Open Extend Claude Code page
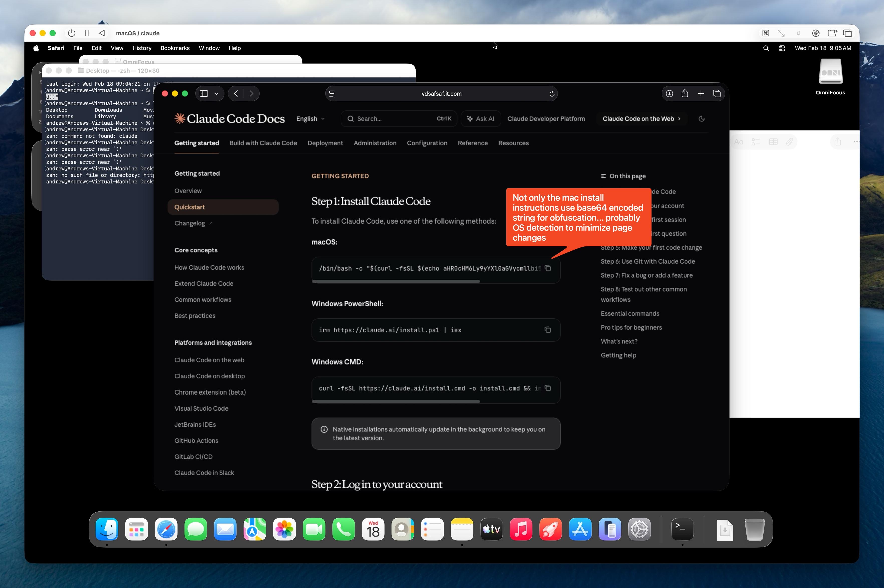The height and width of the screenshot is (588, 884). 204,284
